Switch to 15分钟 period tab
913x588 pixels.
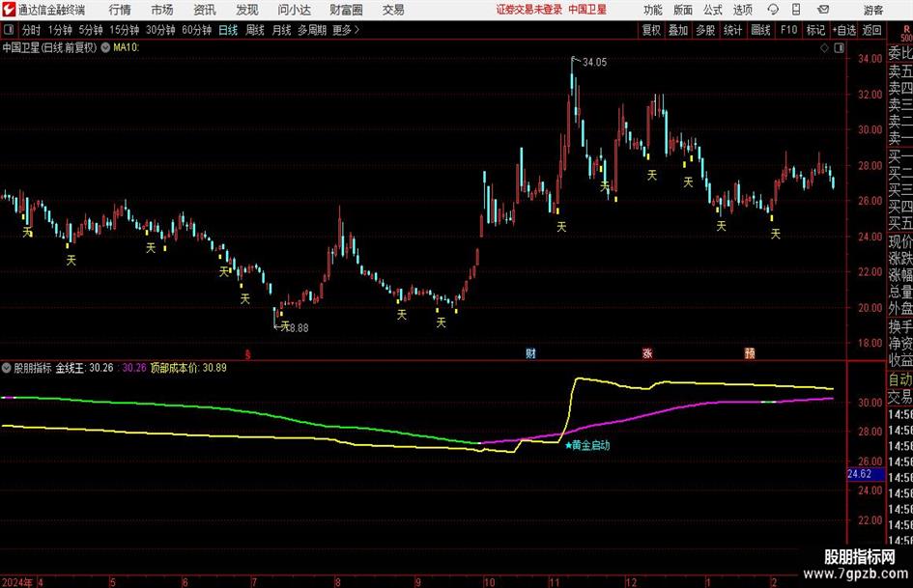pyautogui.click(x=125, y=30)
